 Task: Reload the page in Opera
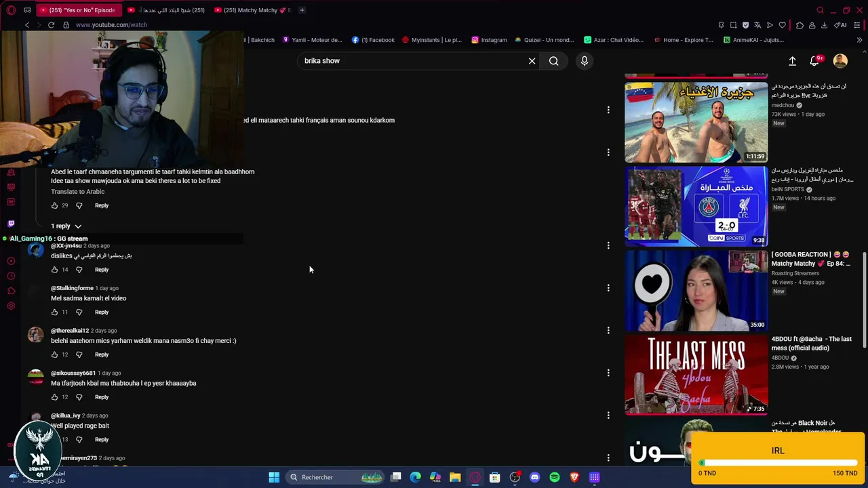click(x=51, y=25)
